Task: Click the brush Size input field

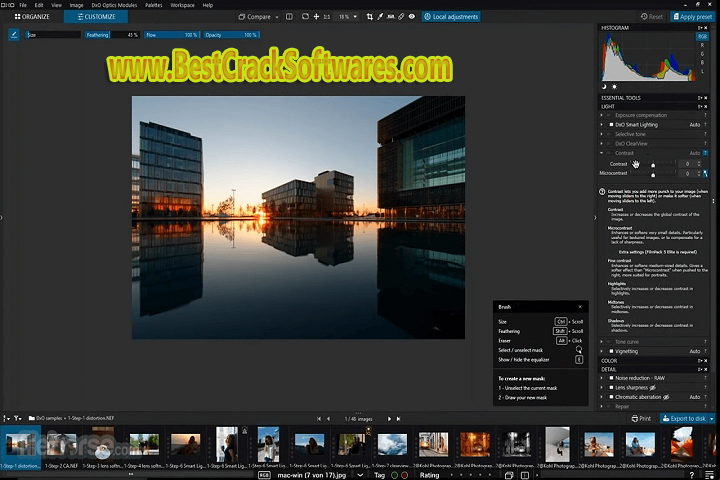Action: coord(53,35)
